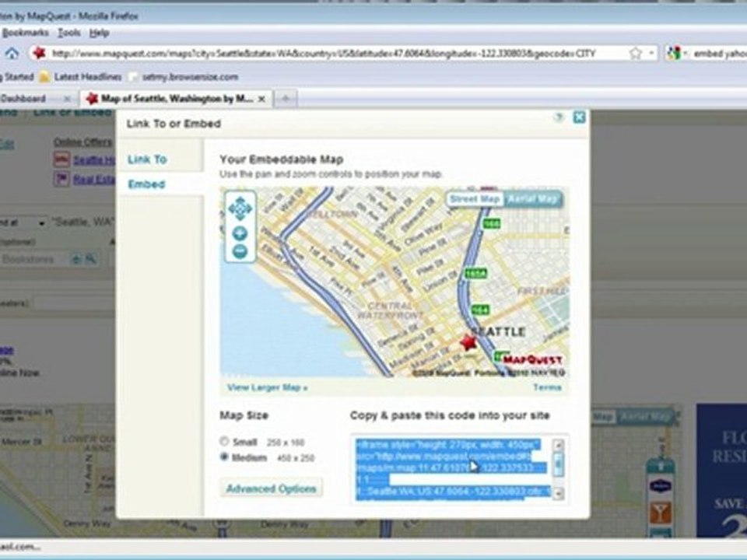Image resolution: width=747 pixels, height=560 pixels.
Task: Close the Link To or Embed dialog
Action: 579,117
